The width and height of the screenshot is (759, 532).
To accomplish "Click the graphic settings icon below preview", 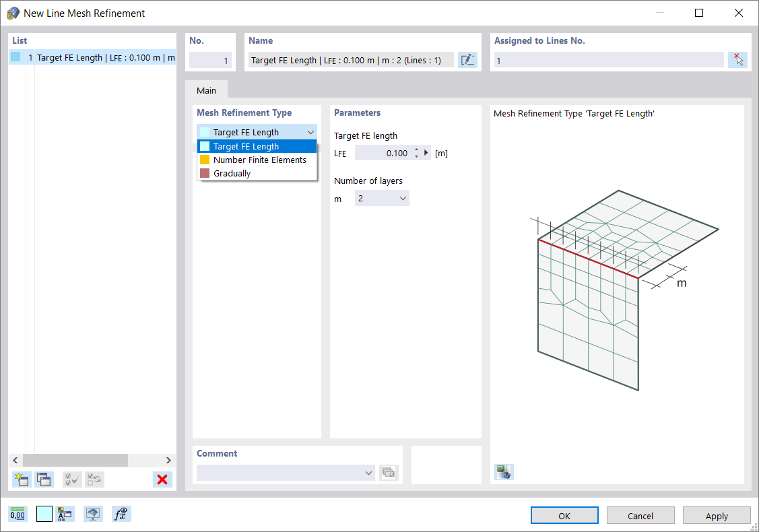I will tap(504, 471).
